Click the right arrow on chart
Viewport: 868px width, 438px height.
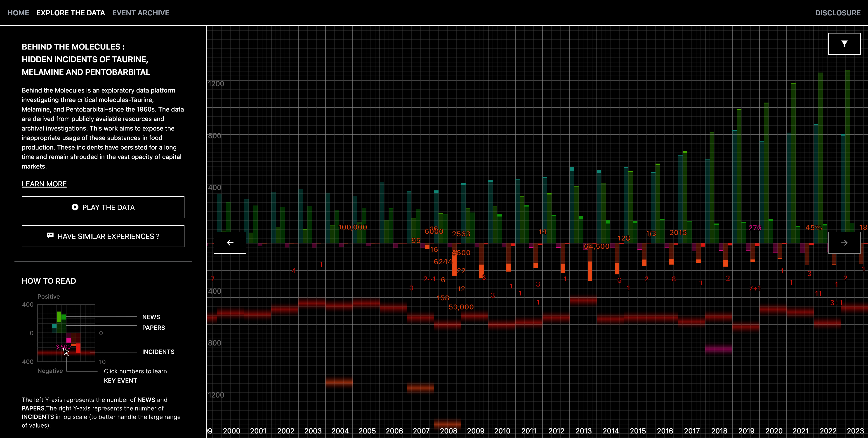click(844, 243)
